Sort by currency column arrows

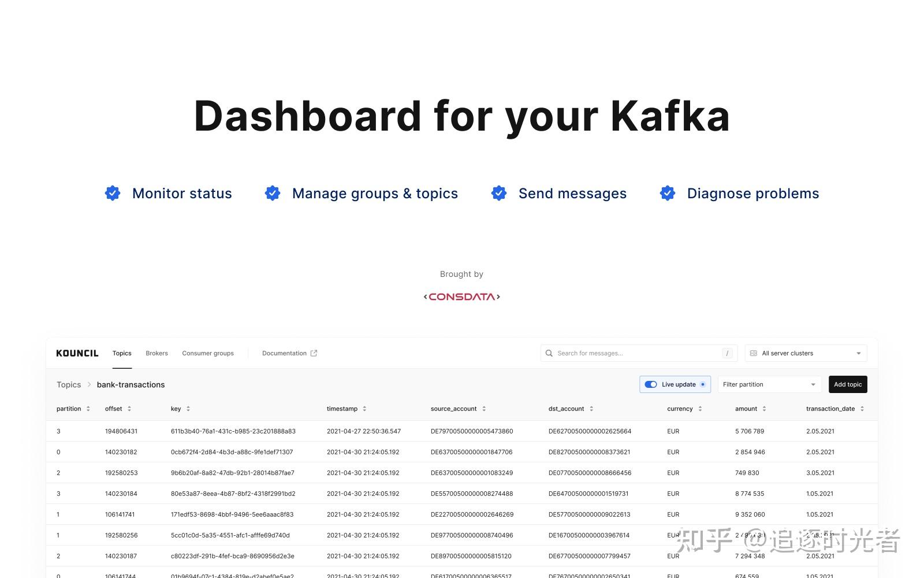[700, 409]
